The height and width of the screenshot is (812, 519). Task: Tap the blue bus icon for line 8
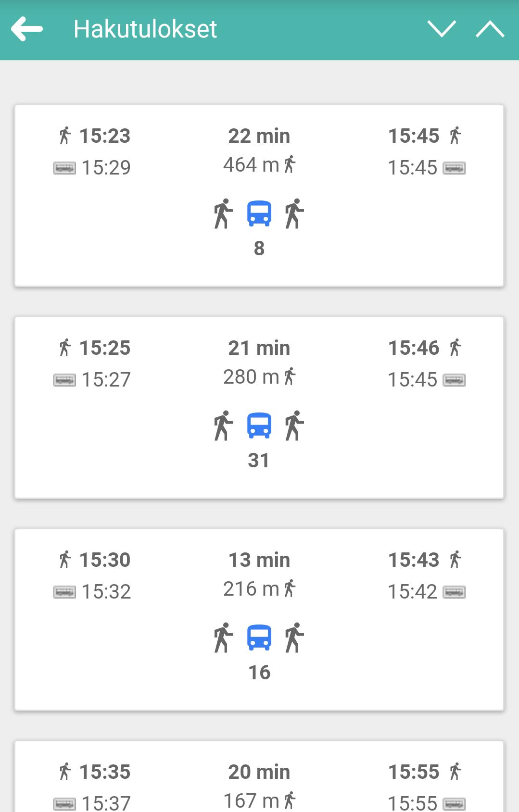(259, 214)
